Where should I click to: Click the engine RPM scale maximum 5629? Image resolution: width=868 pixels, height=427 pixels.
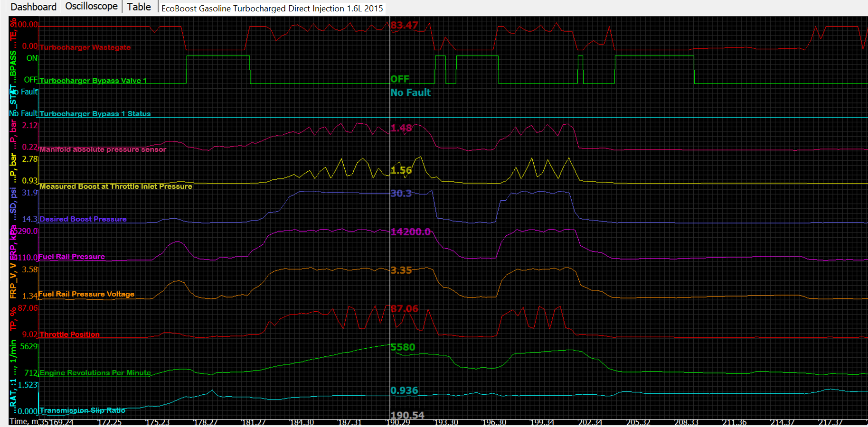tap(29, 346)
